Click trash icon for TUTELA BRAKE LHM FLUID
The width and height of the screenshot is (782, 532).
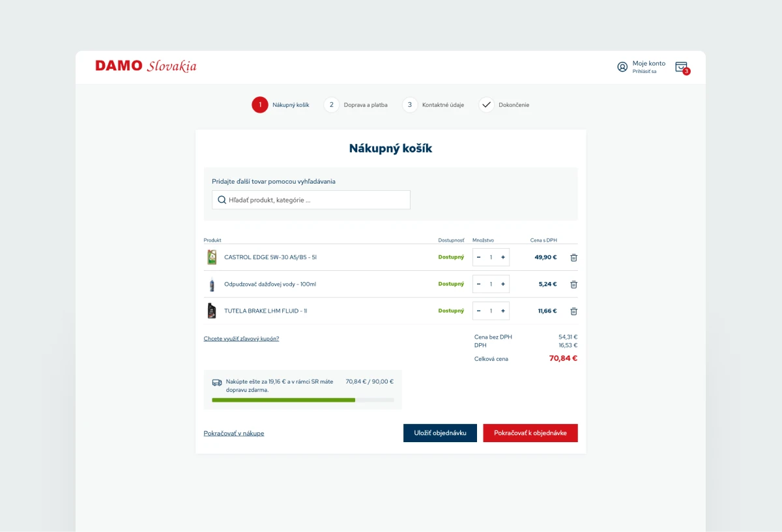point(573,311)
